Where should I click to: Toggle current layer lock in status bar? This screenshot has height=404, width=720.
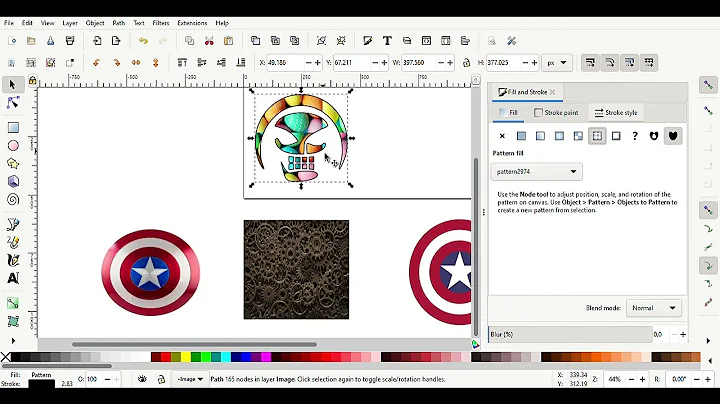coord(161,379)
